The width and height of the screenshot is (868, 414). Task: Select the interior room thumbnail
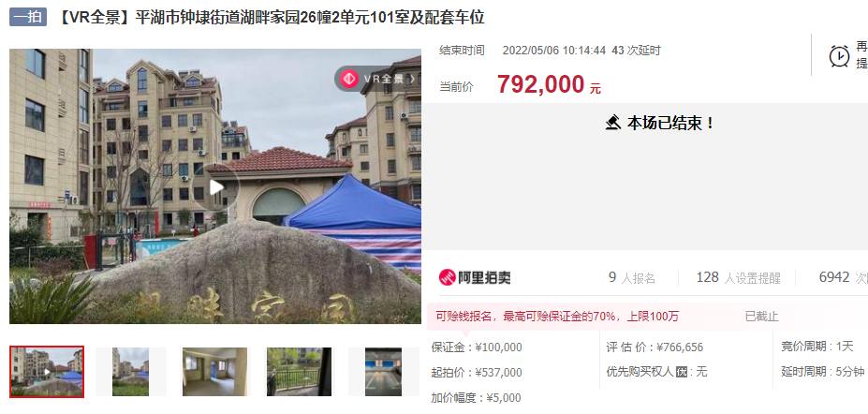click(214, 372)
